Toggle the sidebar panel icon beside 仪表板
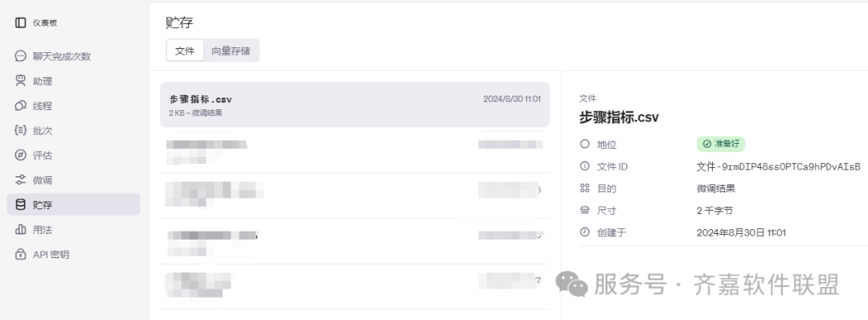Image resolution: width=868 pixels, height=320 pixels. pyautogui.click(x=20, y=23)
